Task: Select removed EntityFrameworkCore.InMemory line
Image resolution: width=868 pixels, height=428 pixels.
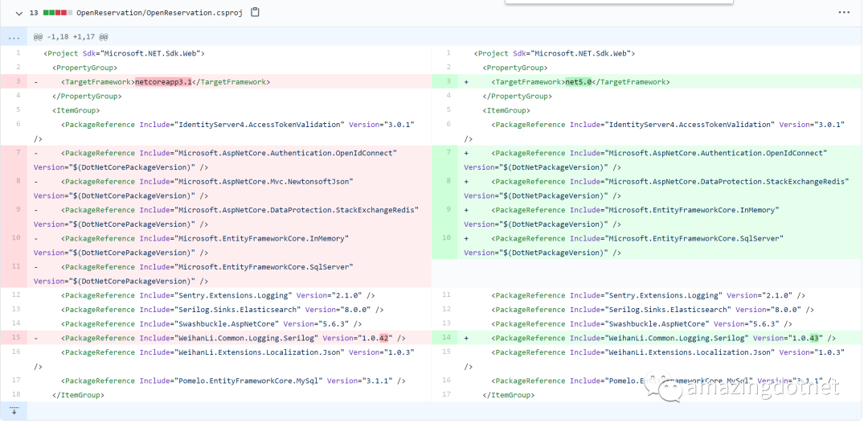Action: [x=229, y=245]
